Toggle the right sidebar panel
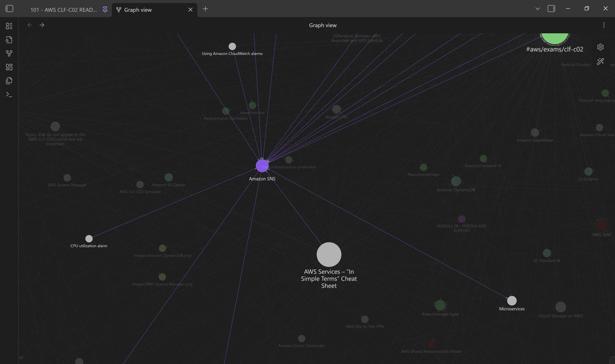Screen dimensions: 615x364 pyautogui.click(x=551, y=9)
